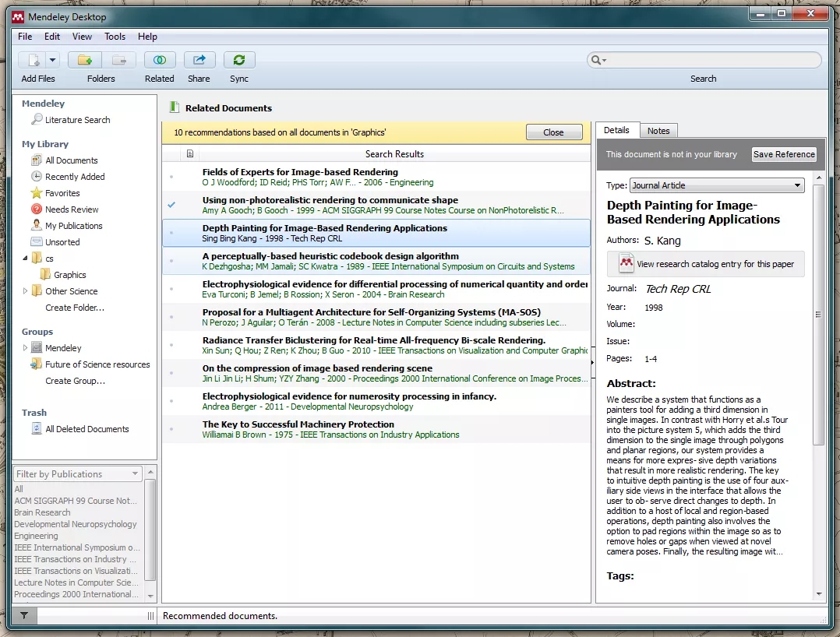Toggle library dot for The Key to Successful Machinery

171,429
